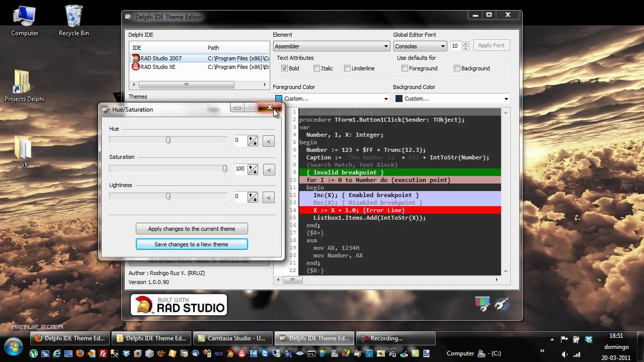Click the Saturation spin button
644x362 pixels.
pyautogui.click(x=253, y=169)
